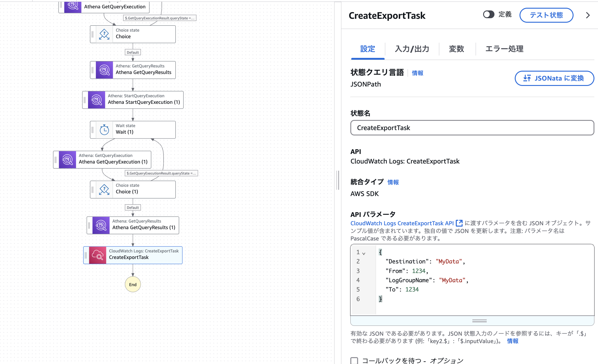Select the Athena GetQueryResults node icon
Image resolution: width=598 pixels, height=364 pixels.
tap(104, 70)
